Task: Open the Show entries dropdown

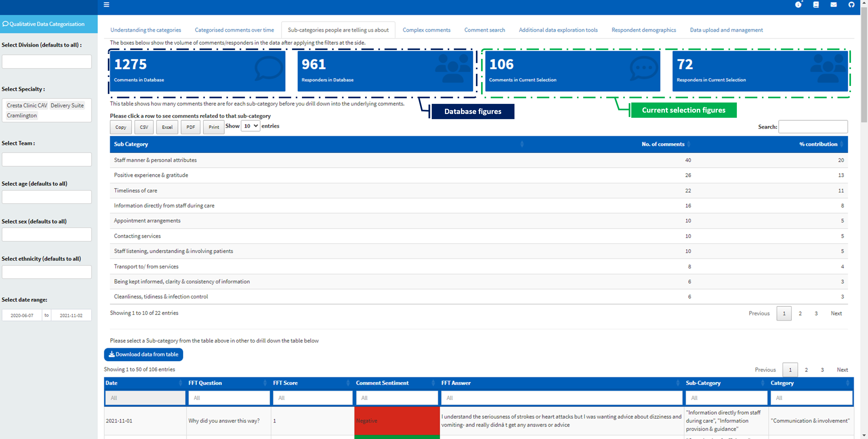Action: point(250,126)
